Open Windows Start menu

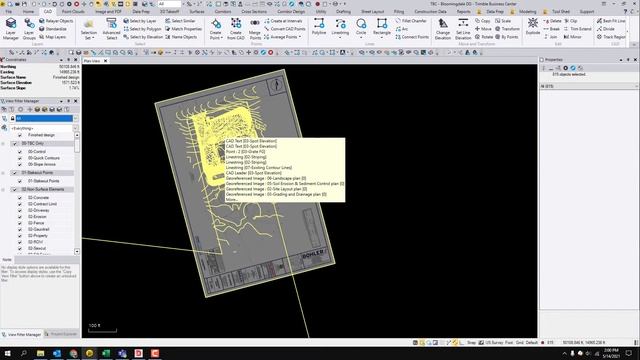coord(7,353)
